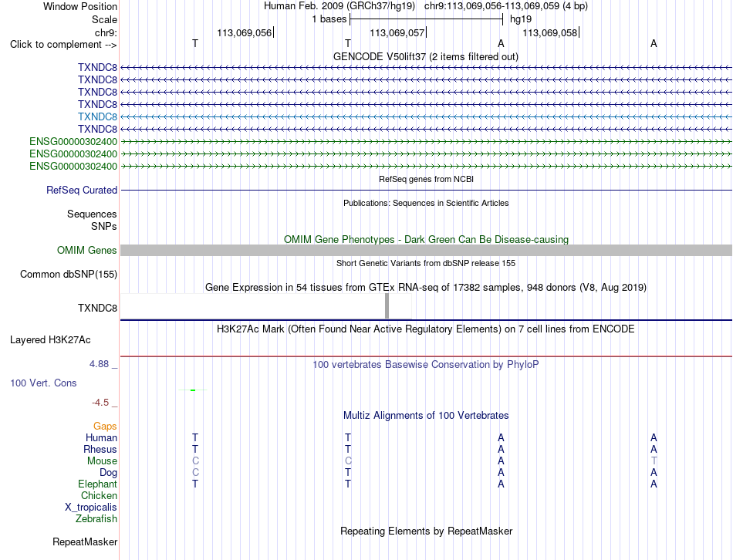Click the Human Feb. 2009 (GRCh37/hg19) title
This screenshot has height=560, width=733.
339,6
